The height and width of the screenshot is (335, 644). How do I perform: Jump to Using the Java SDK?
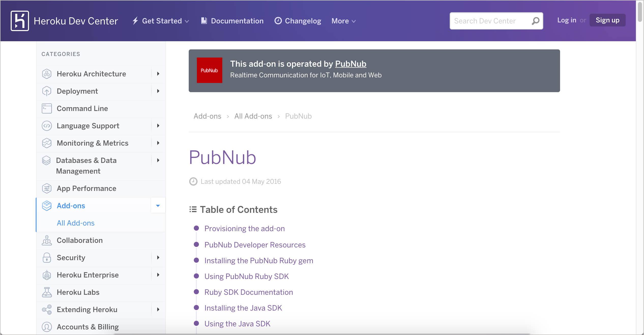237,324
